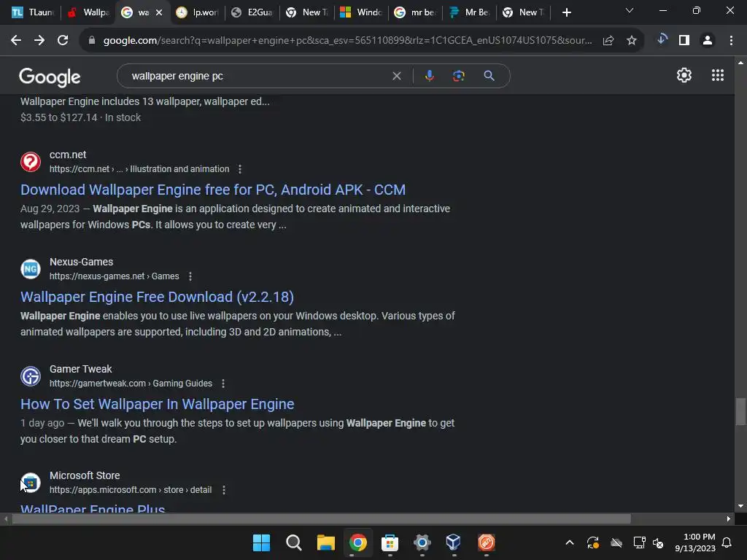Screen dimensions: 747x560
Task: Bookmark this page with the star icon
Action: pyautogui.click(x=632, y=41)
